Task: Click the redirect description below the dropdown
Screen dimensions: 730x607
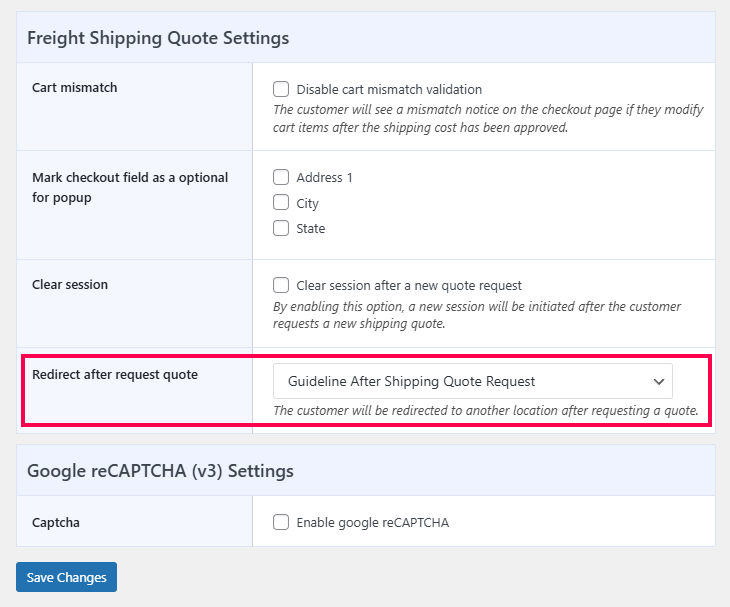Action: 485,411
